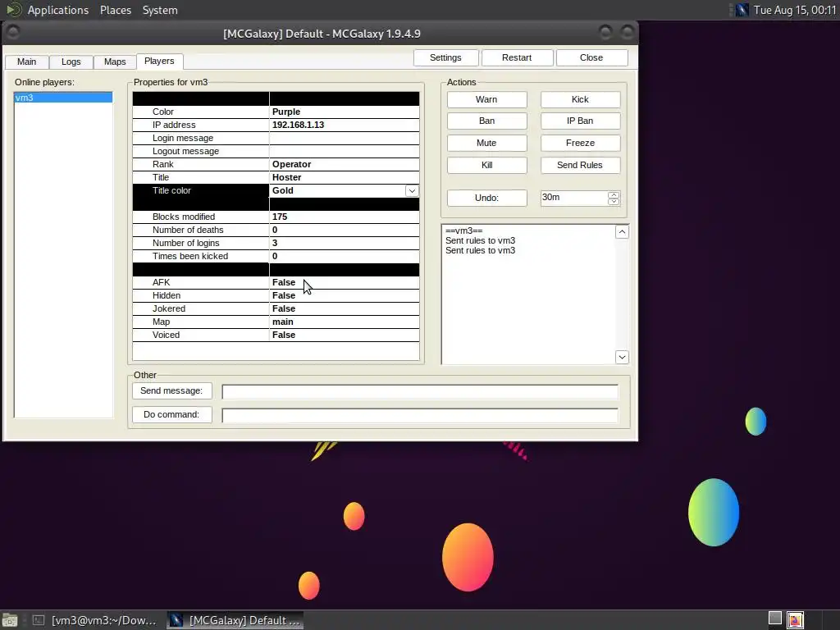Click the Number of deaths value cell
Viewport: 840px width, 630px height.
click(344, 230)
